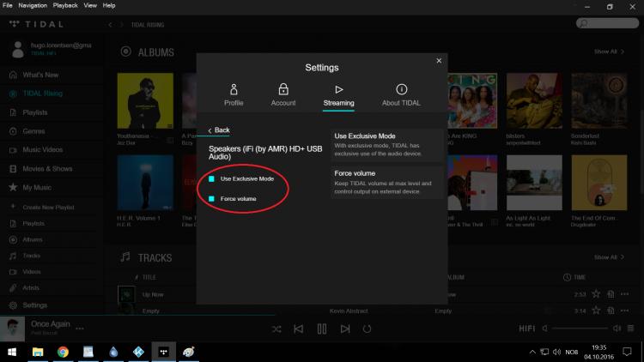The height and width of the screenshot is (362, 644).
Task: Open the Youthanasia album cover
Action: pyautogui.click(x=145, y=100)
